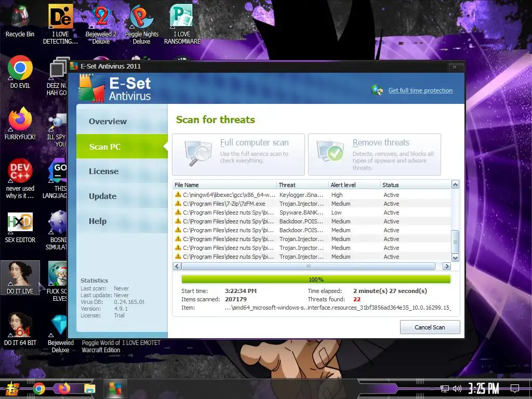Click the Cancel Scan button
532x399 pixels.
pos(430,327)
